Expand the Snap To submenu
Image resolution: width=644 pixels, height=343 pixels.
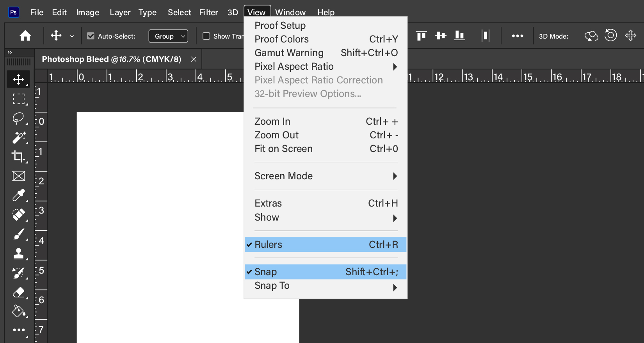pos(326,286)
